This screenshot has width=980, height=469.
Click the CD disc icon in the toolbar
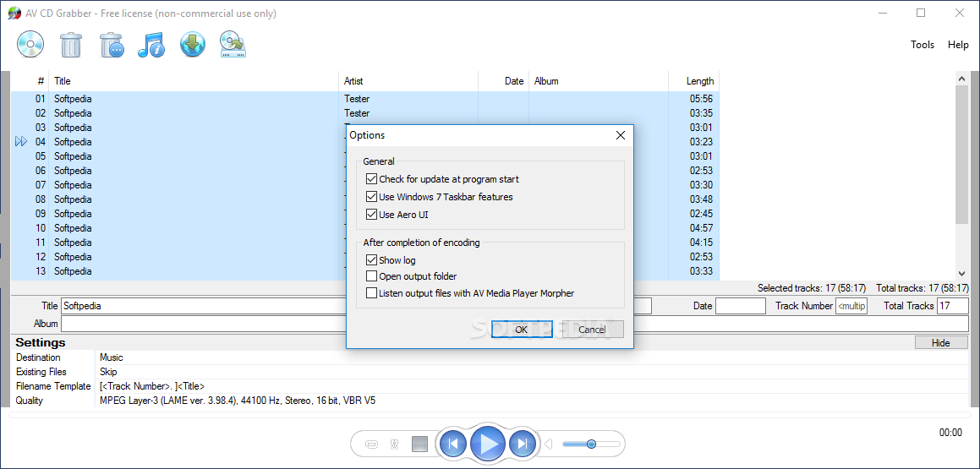[x=30, y=45]
